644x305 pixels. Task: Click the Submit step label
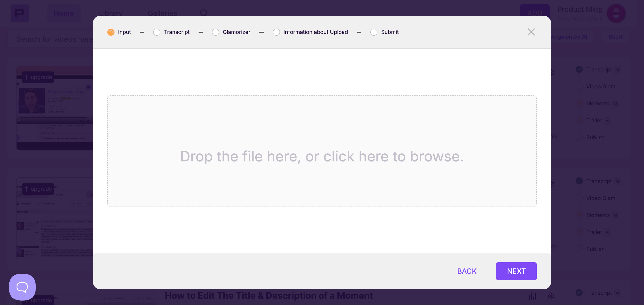pyautogui.click(x=390, y=32)
